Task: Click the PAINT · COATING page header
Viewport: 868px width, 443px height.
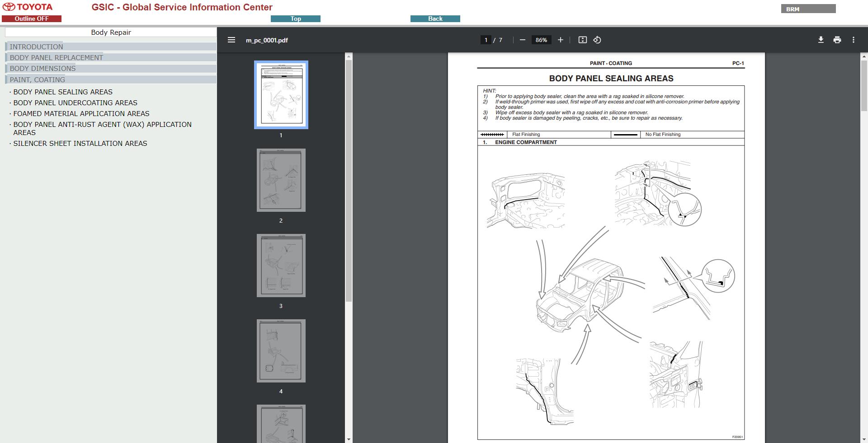Action: point(611,63)
